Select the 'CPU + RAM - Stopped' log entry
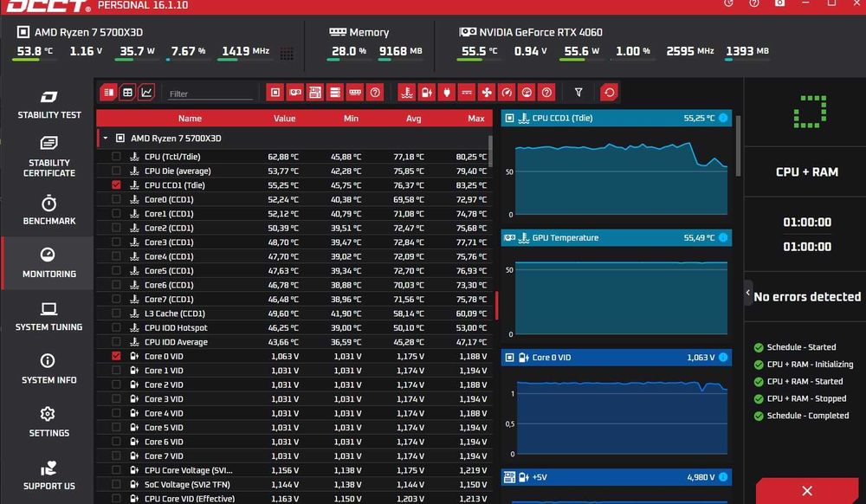The image size is (866, 504). pyautogui.click(x=799, y=398)
